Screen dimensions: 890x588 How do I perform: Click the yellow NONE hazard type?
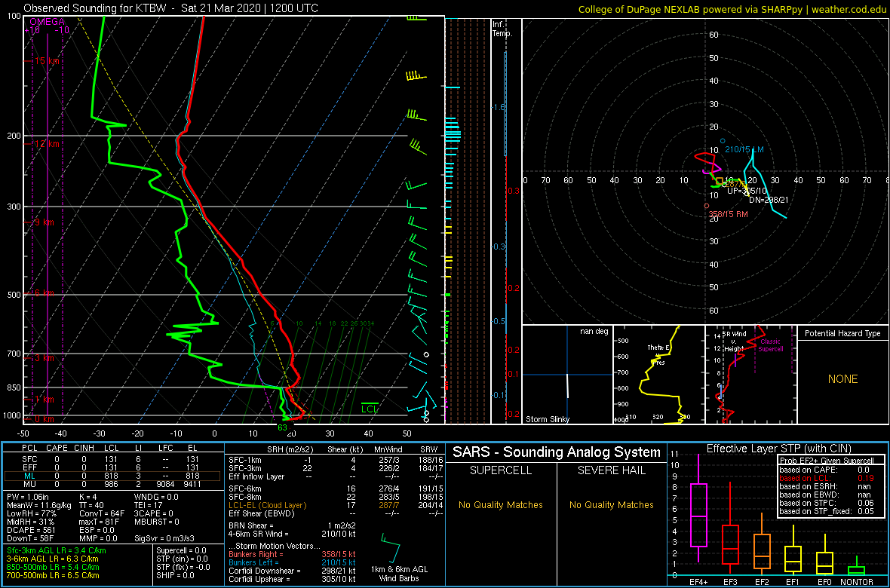pyautogui.click(x=843, y=379)
